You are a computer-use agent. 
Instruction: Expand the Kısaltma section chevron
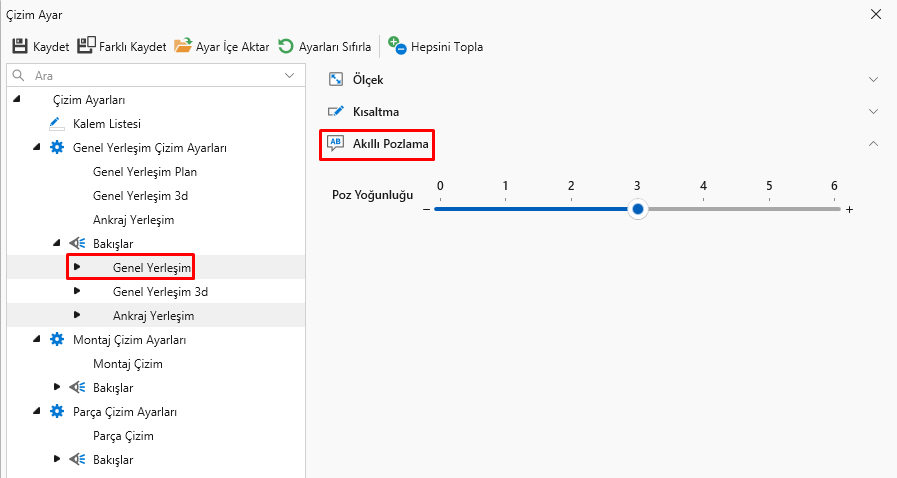click(873, 111)
